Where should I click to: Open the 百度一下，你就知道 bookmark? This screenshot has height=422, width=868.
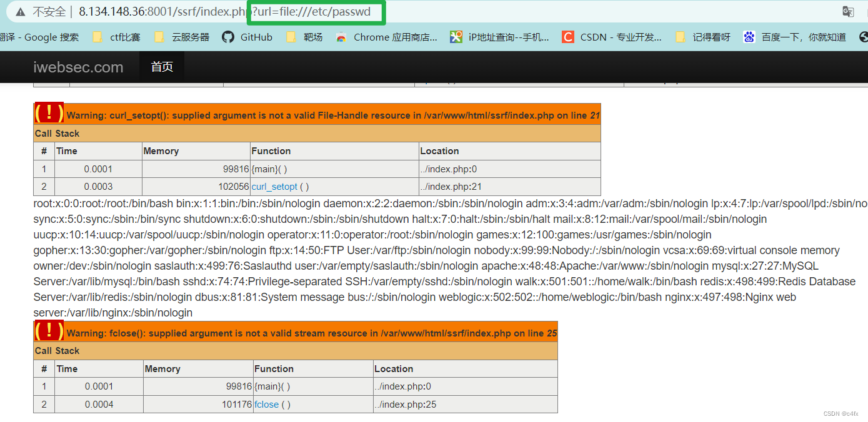pyautogui.click(x=794, y=37)
